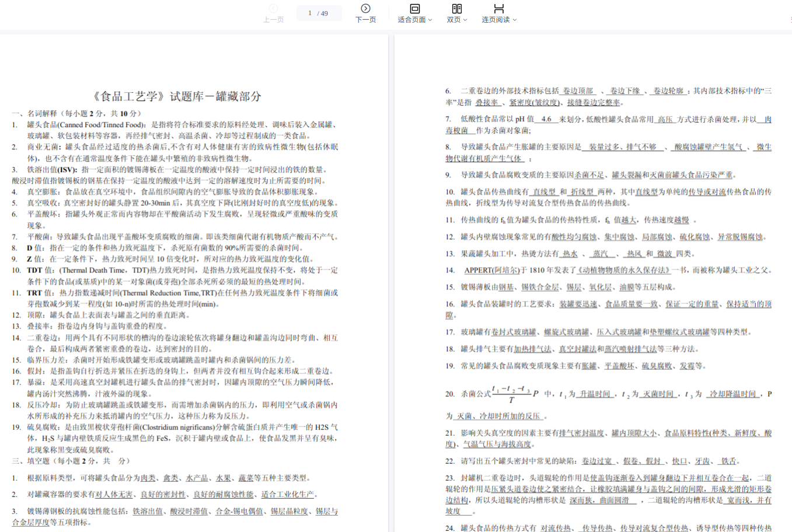792x532 pixels.
Task: Click the continuous reading (连页阅读) icon
Action: [x=498, y=8]
